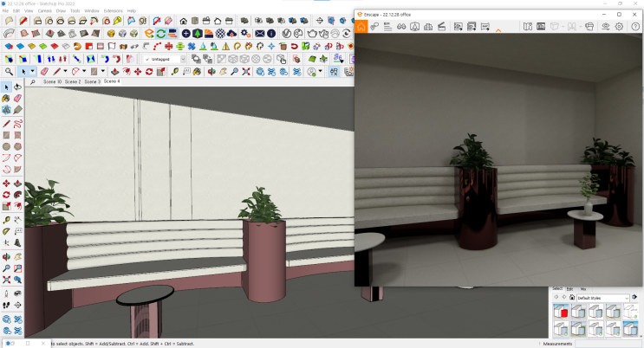This screenshot has width=644, height=348.
Task: Collapse the Enscape toolbar with orange chevron
Action: (x=498, y=31)
